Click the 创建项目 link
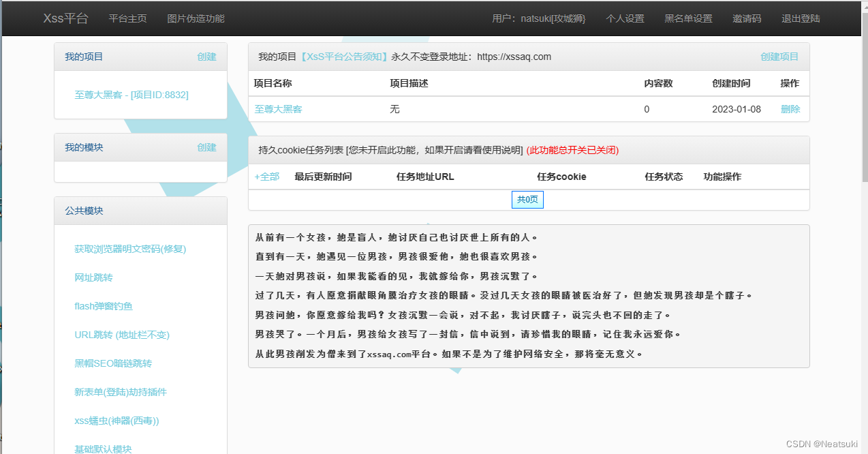Viewport: 868px width, 454px height. tap(779, 57)
